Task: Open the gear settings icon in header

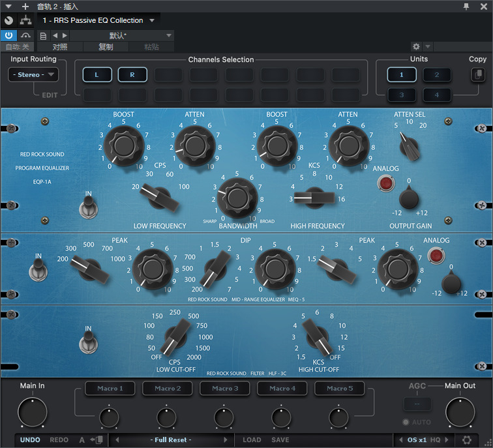Action: click(x=416, y=46)
